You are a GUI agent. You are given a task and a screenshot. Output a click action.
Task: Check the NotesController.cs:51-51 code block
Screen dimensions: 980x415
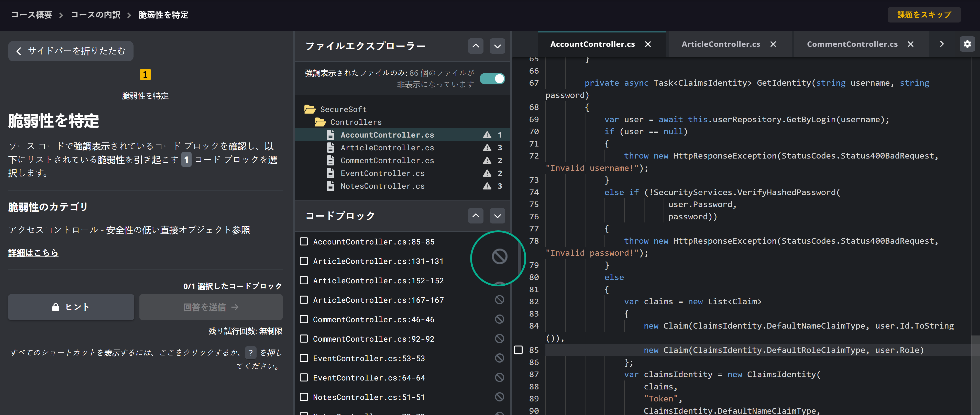click(x=304, y=397)
